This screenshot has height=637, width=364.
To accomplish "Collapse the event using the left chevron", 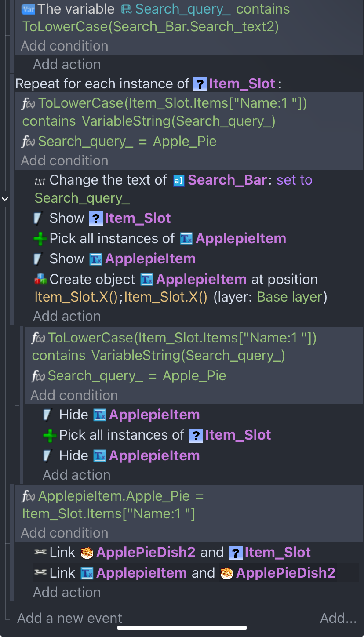I will pos(4,199).
